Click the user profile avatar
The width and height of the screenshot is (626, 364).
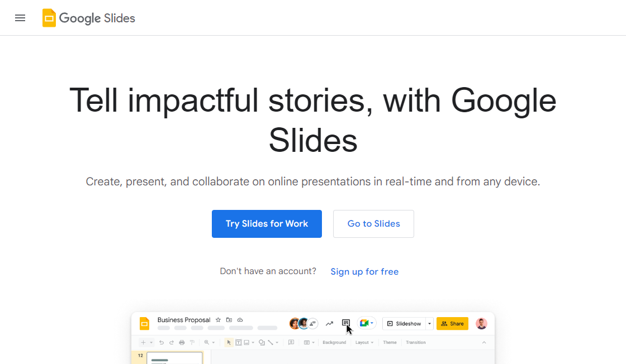481,323
